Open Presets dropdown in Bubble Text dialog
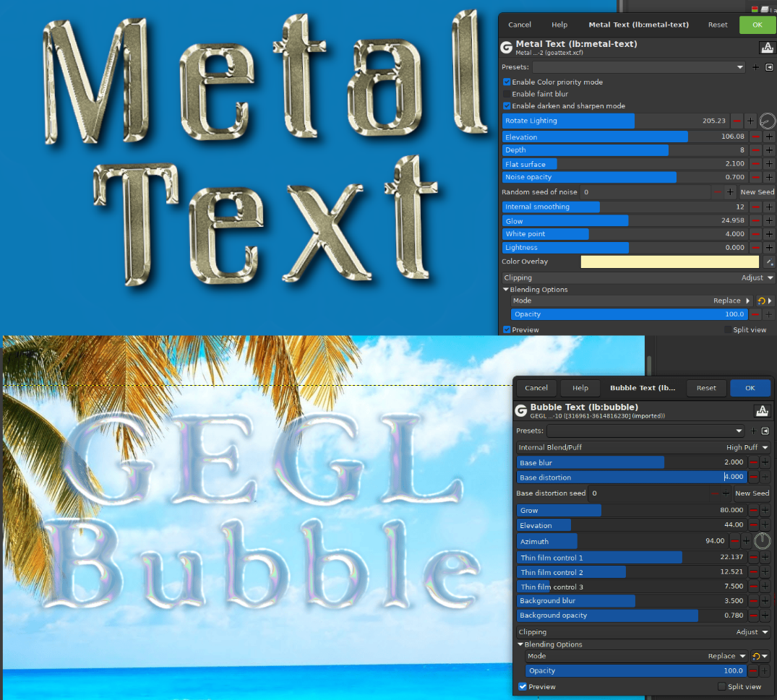 tap(645, 431)
